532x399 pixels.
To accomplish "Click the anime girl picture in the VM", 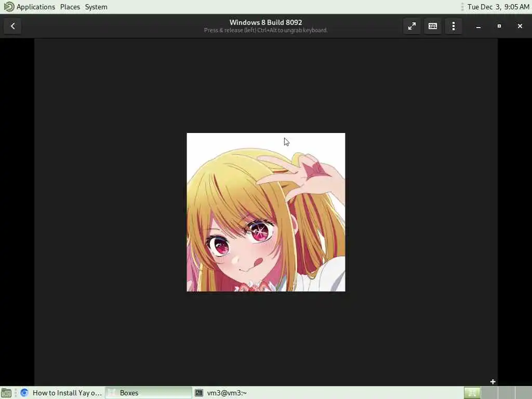I will (266, 212).
